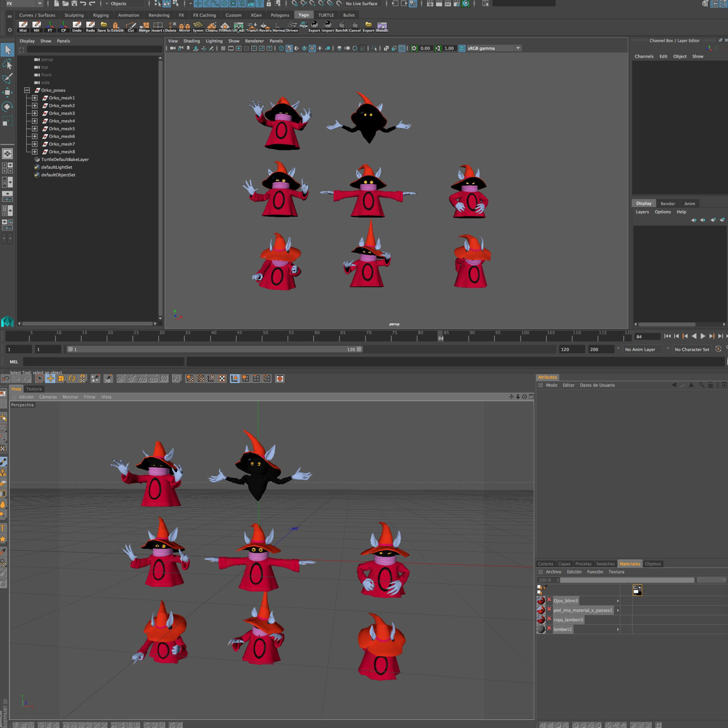
Task: Switch to the Textura tab in BodyPaint
Action: pyautogui.click(x=33, y=389)
